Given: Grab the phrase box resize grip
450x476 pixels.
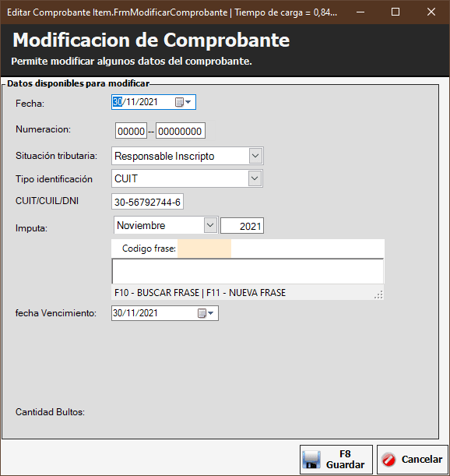Looking at the screenshot, I should 378,294.
